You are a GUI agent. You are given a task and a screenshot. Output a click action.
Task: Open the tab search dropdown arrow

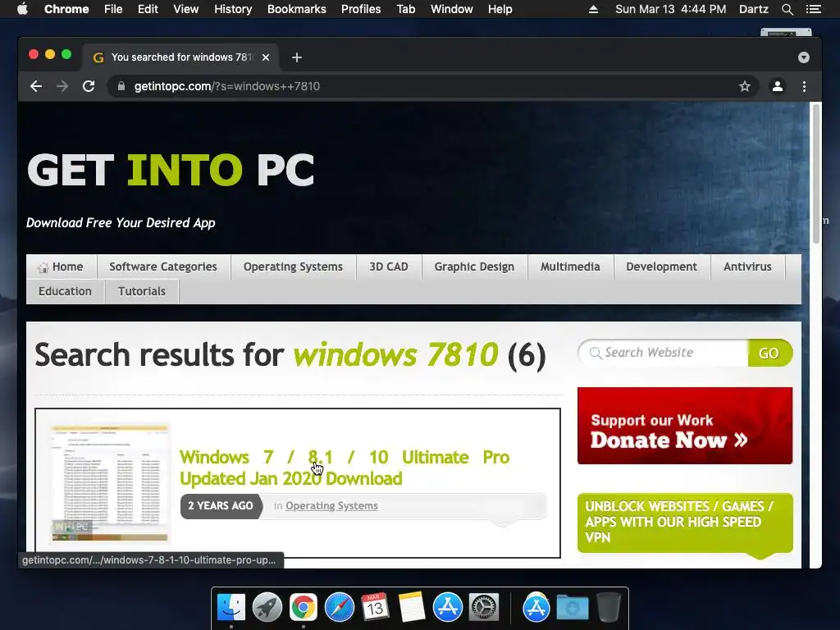click(x=804, y=57)
